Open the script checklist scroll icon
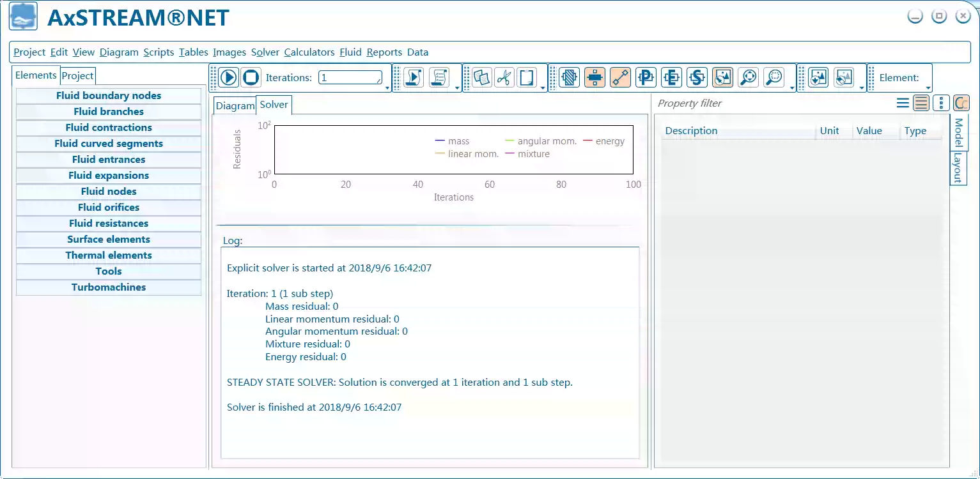Image resolution: width=980 pixels, height=479 pixels. (439, 78)
